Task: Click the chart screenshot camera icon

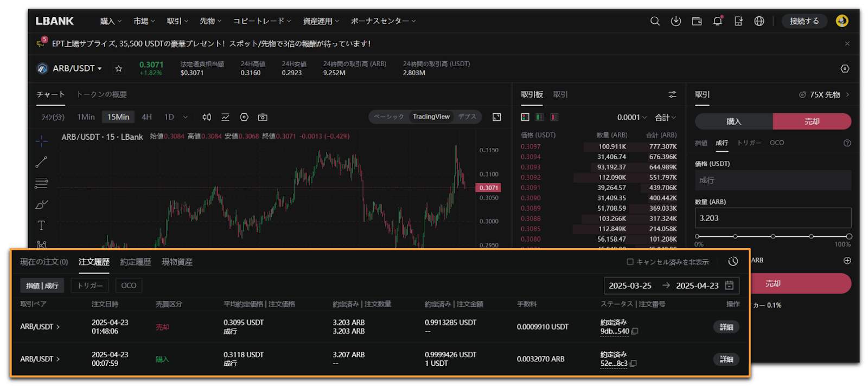Action: pos(263,117)
